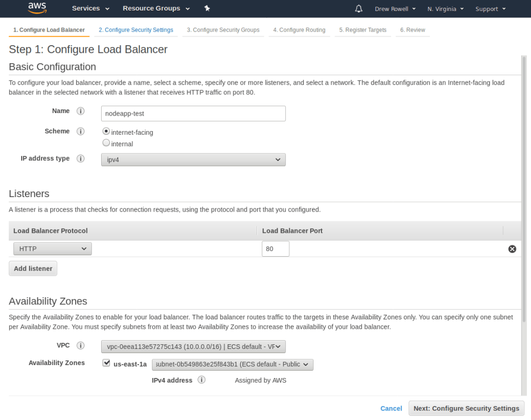This screenshot has height=420, width=531.
Task: Click the pin shortcut icon in navbar
Action: [207, 8]
